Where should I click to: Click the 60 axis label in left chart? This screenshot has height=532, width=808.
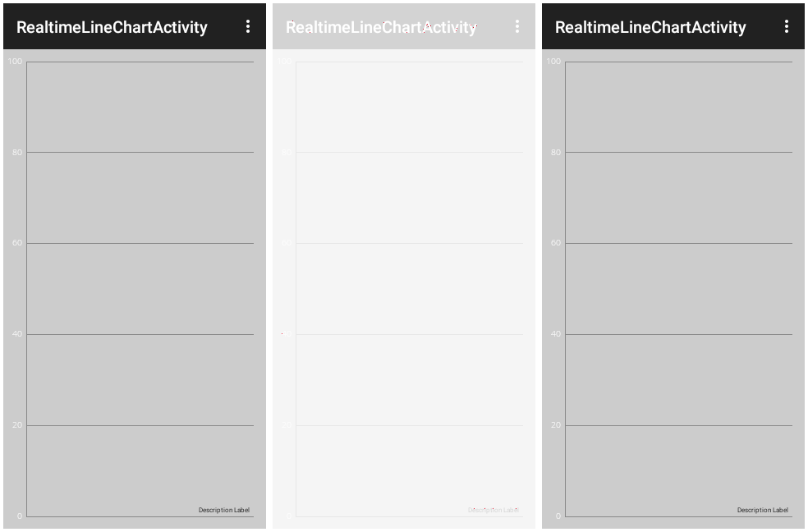17,242
